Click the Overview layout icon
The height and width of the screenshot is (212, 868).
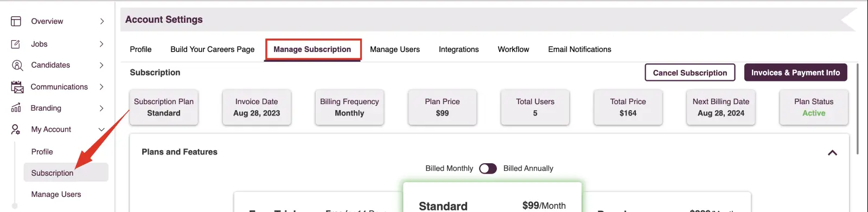[16, 21]
